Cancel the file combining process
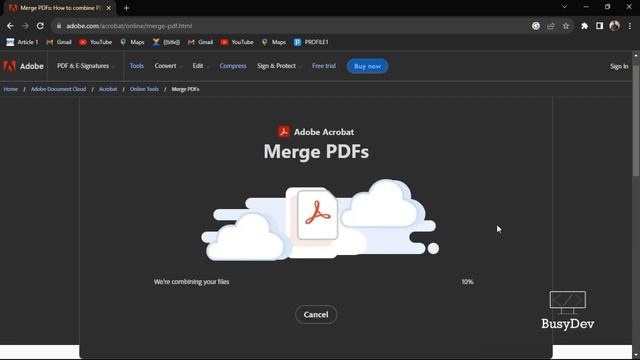Screen dimensions: 640x360 (316, 315)
